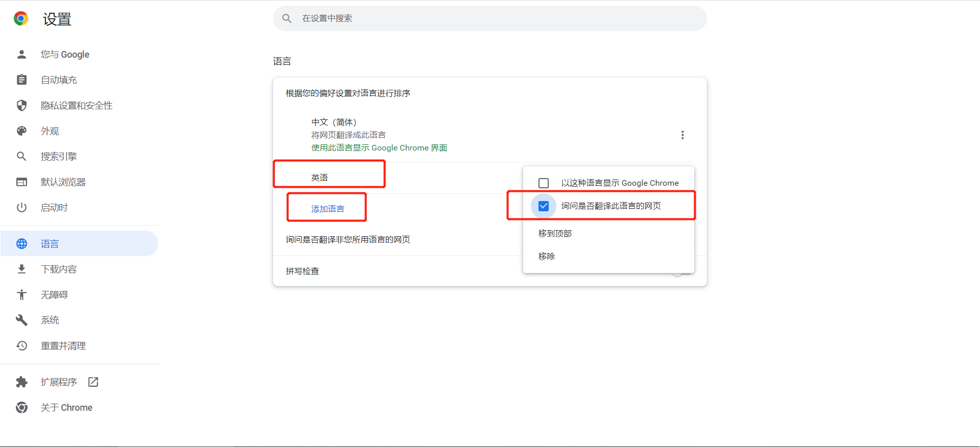Click the palette icon for 外观

pos(21,131)
